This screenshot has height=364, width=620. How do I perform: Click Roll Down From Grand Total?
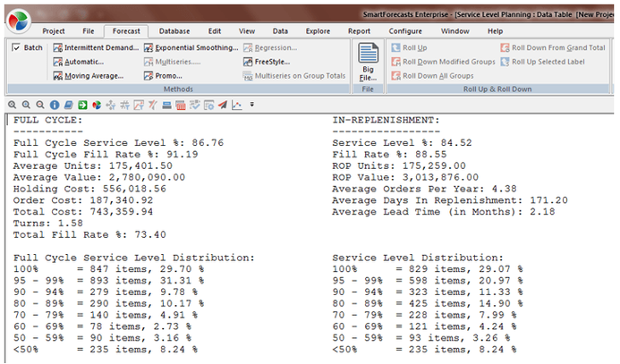[x=553, y=47]
